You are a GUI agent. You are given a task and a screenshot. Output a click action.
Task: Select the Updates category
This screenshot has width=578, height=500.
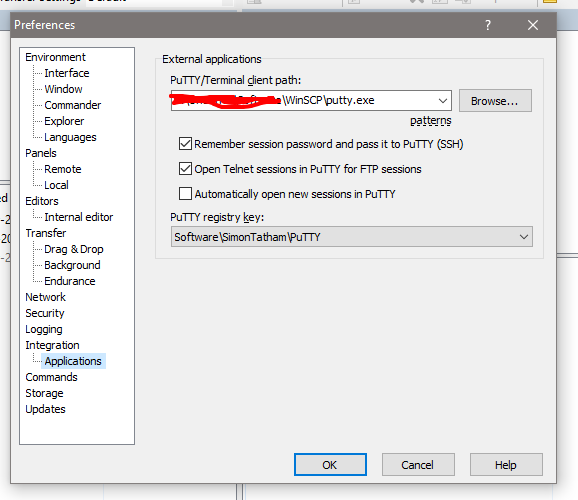pyautogui.click(x=45, y=409)
